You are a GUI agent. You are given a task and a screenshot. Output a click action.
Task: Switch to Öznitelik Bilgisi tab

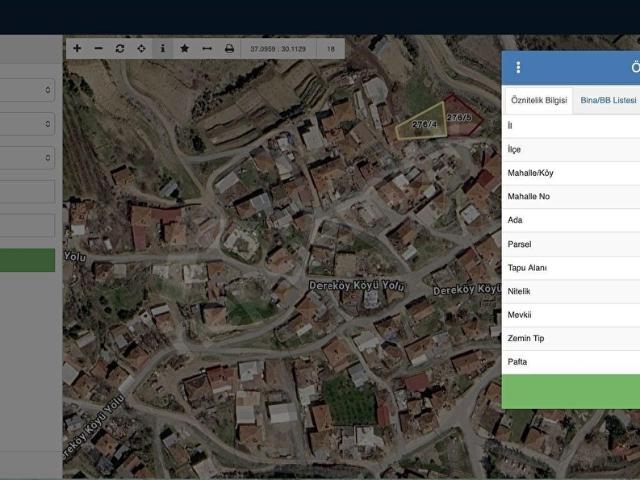539,100
